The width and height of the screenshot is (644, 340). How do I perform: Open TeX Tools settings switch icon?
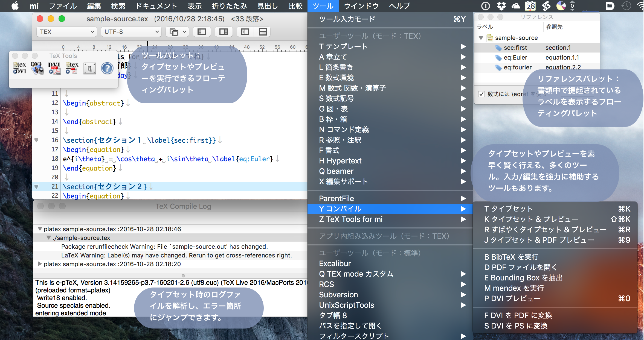(x=89, y=68)
